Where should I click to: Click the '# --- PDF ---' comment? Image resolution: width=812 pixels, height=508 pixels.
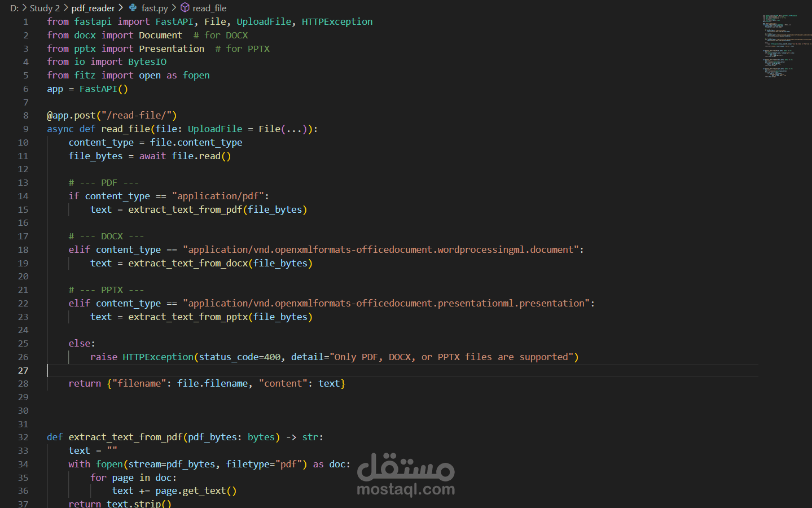coord(104,182)
